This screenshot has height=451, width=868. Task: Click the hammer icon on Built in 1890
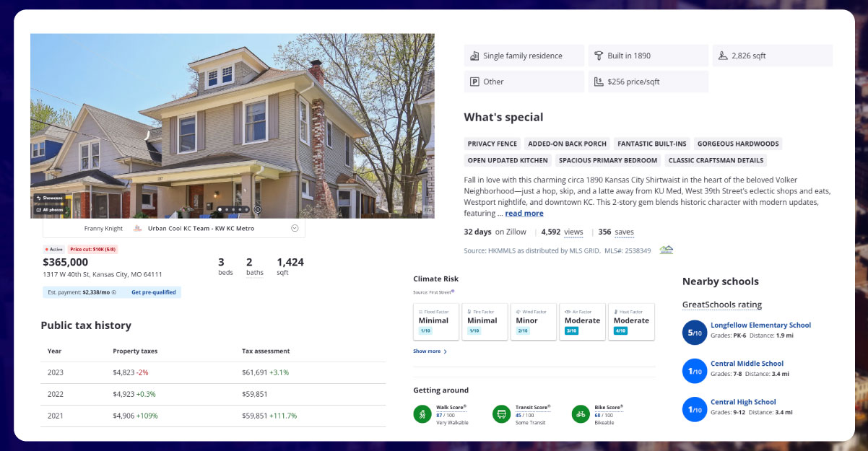(599, 55)
